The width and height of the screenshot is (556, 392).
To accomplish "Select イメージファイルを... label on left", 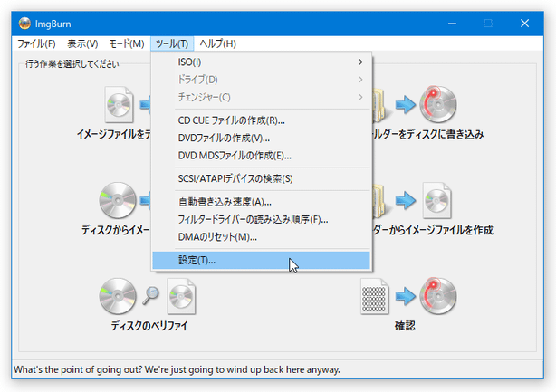I will 113,134.
